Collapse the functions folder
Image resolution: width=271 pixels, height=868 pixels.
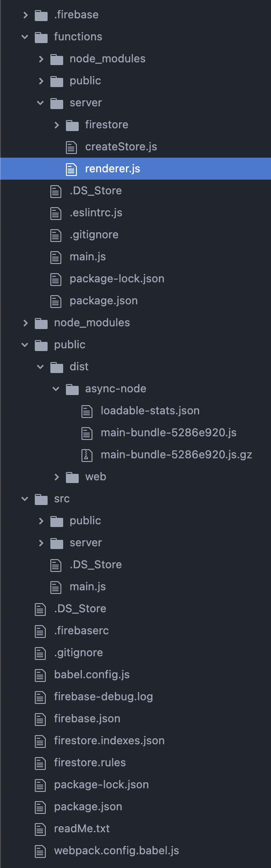24,37
